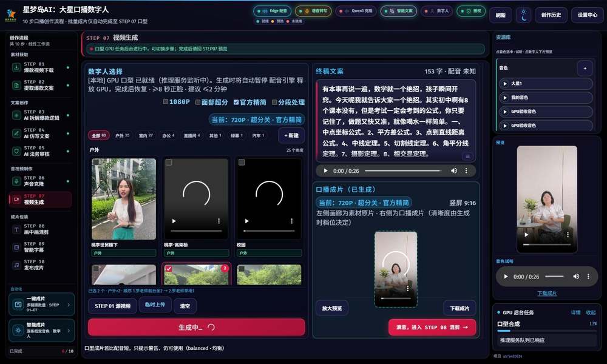The image size is (607, 364).
Task: Click the Qwen3 克隆 status chip
Action: point(356,11)
